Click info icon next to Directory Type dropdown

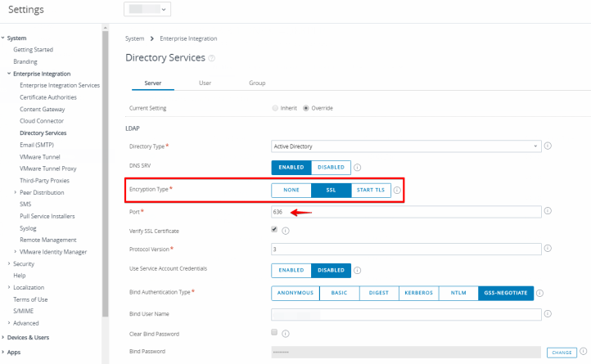(x=548, y=146)
